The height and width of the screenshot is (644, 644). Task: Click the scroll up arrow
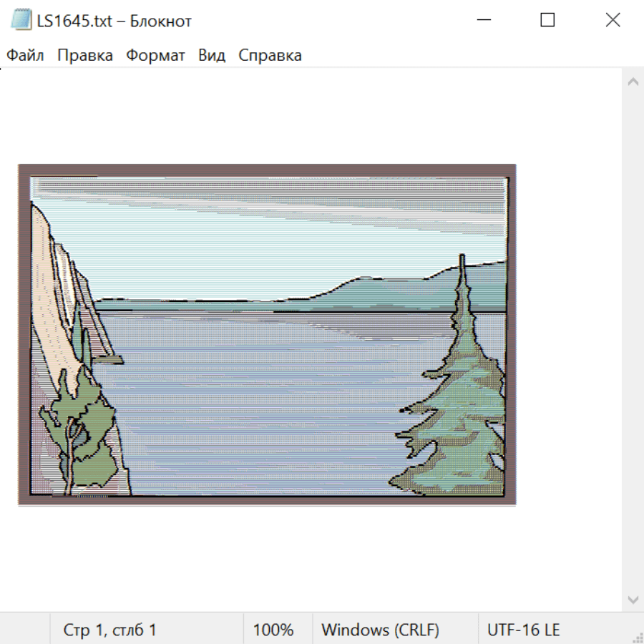[633, 82]
